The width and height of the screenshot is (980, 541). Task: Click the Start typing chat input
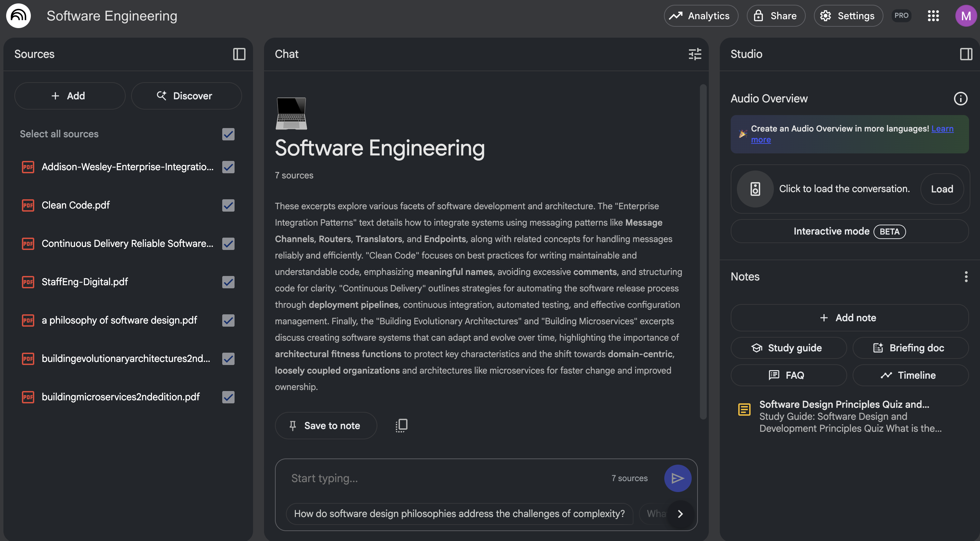438,478
